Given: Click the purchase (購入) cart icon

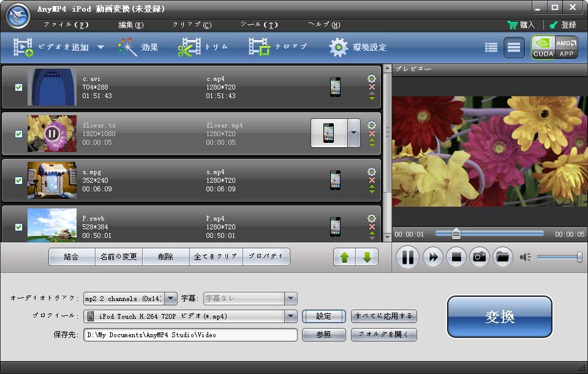Looking at the screenshot, I should (x=512, y=25).
